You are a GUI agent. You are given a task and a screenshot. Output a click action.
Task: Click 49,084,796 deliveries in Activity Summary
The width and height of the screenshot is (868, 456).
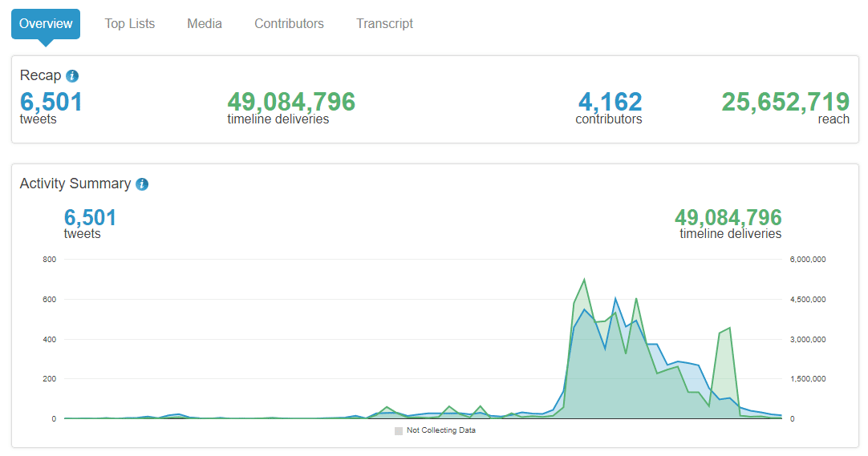728,218
